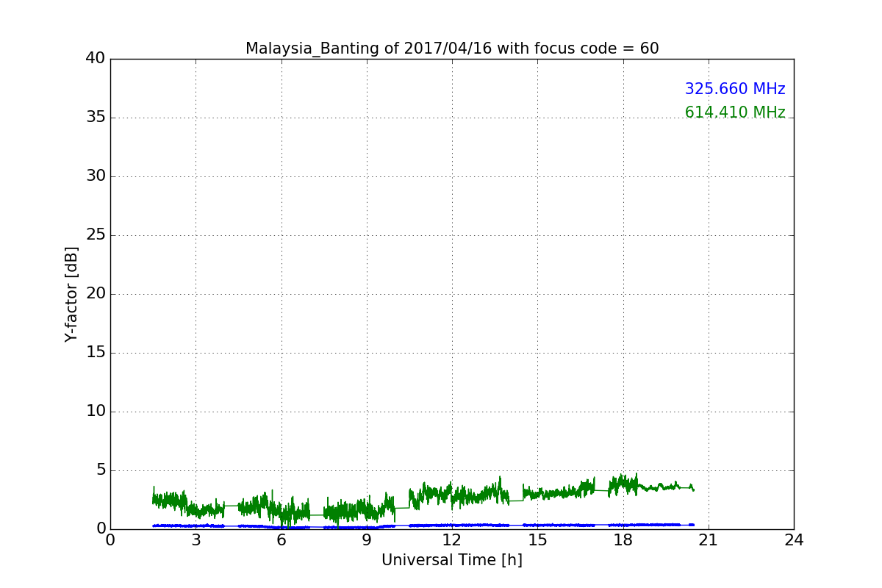Click the x-axis tick label '24'
The width and height of the screenshot is (882, 588).
[x=794, y=540]
